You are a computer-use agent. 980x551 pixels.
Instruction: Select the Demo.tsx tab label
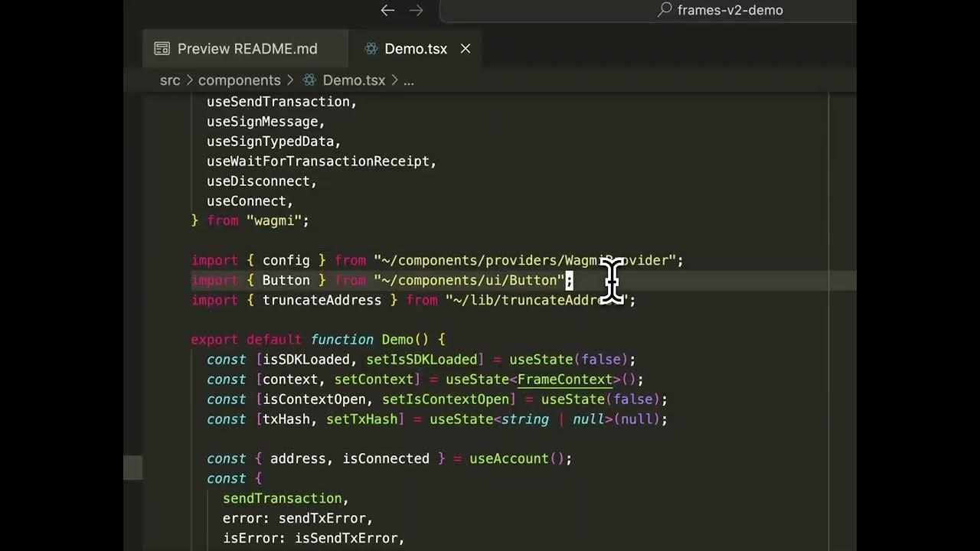(415, 48)
